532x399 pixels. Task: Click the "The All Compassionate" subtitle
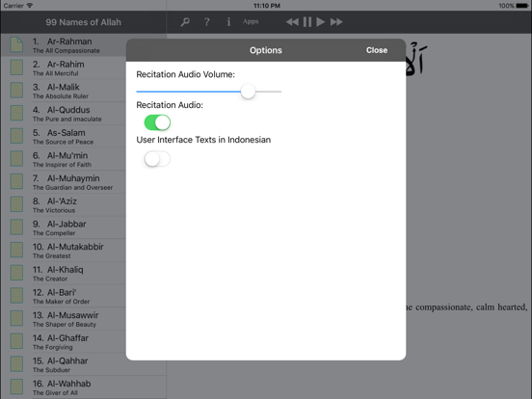coord(66,51)
